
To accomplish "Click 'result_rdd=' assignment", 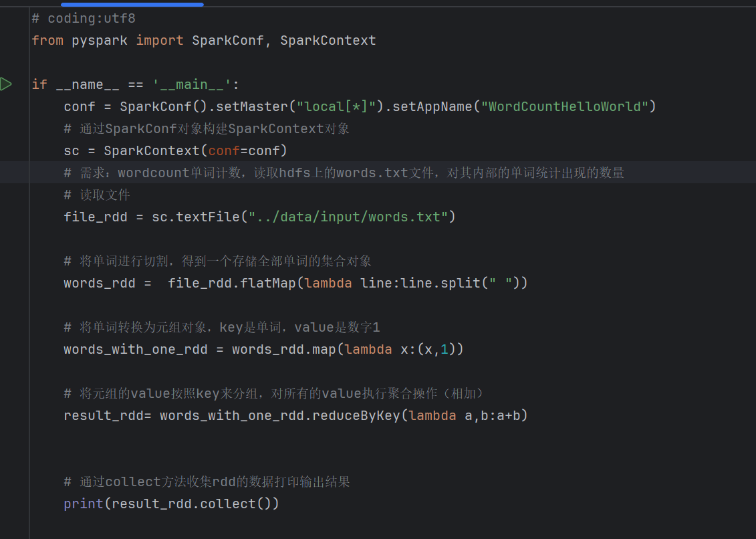I will click(x=108, y=416).
